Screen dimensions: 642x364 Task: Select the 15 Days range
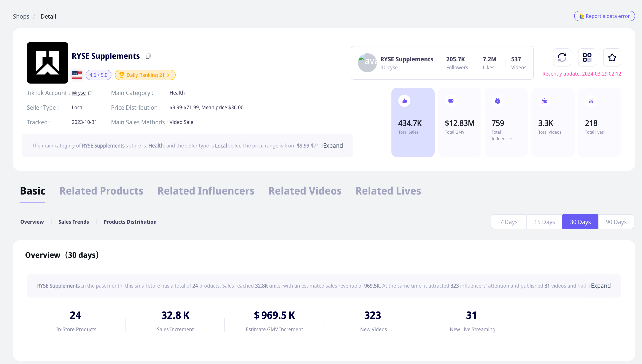(544, 222)
